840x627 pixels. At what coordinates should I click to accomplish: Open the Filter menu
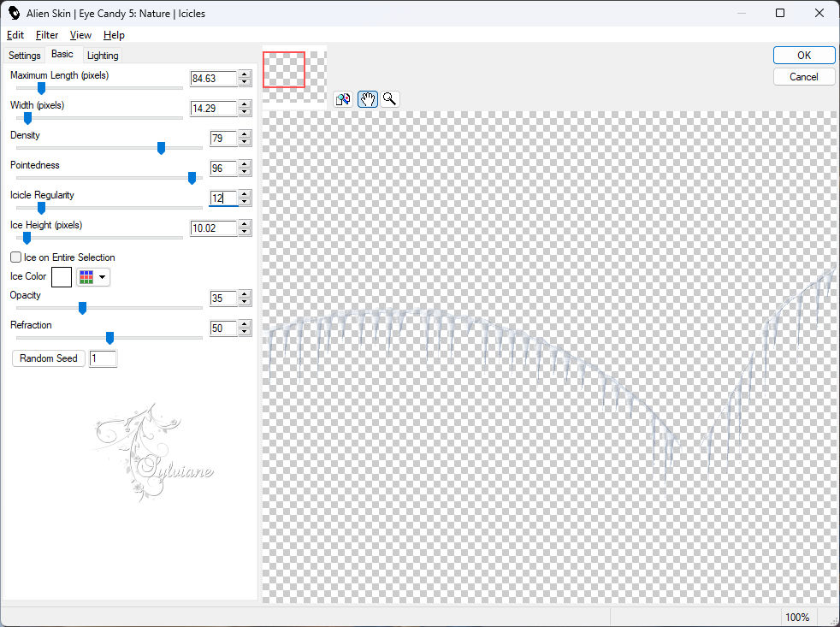click(46, 35)
